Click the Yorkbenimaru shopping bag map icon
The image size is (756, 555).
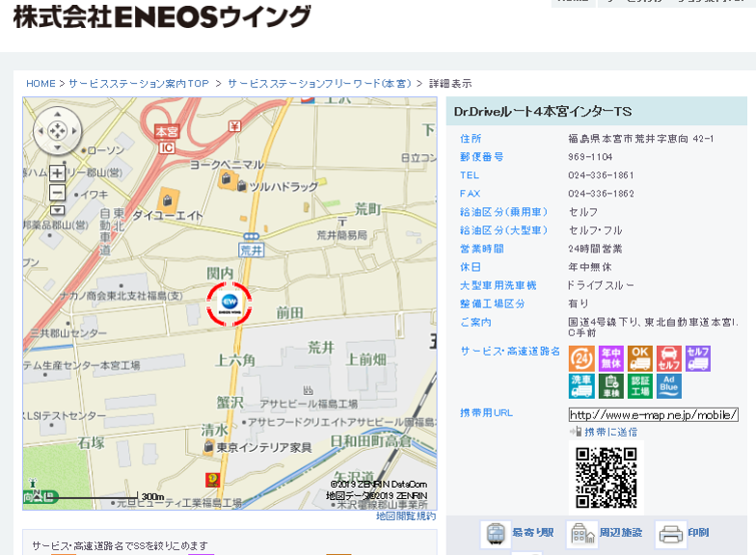226,179
